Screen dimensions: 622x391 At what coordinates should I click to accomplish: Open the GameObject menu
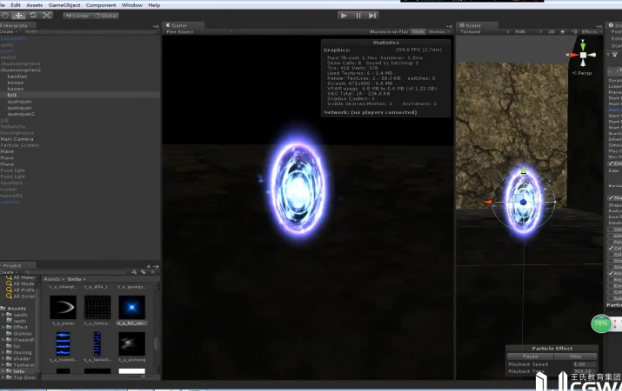pyautogui.click(x=64, y=5)
